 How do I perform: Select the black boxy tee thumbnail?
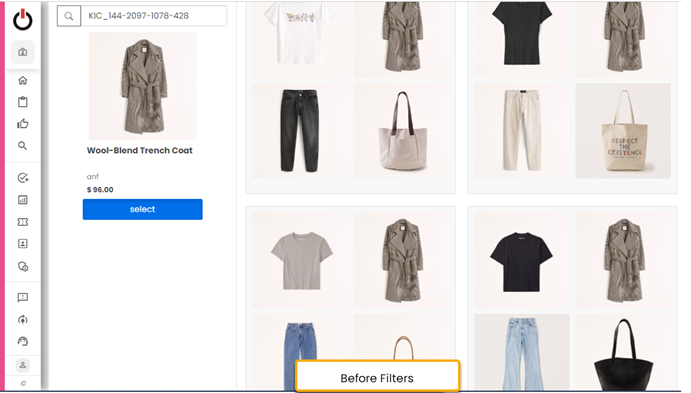(522, 260)
